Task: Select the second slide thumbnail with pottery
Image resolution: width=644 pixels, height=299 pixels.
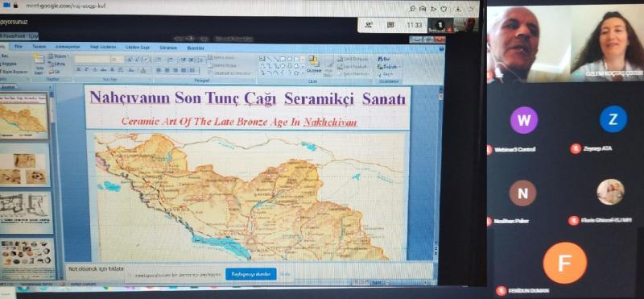Action: (25, 166)
